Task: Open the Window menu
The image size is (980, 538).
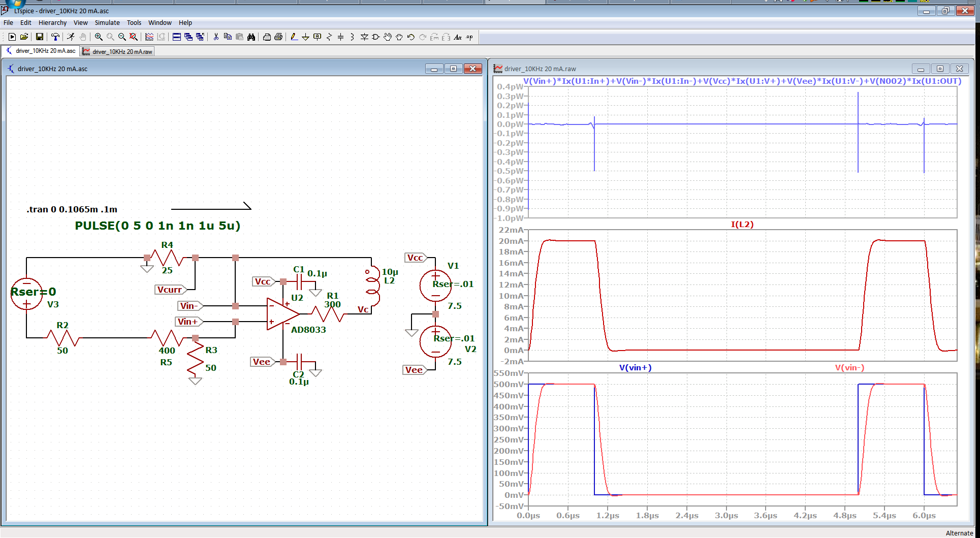Action: [x=160, y=22]
